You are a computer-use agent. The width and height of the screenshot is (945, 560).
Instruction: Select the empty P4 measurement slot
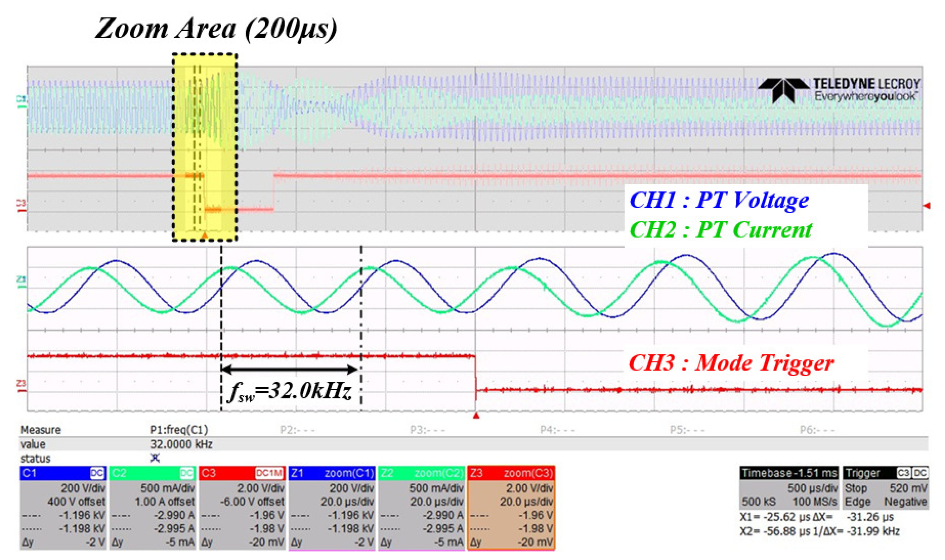557,430
